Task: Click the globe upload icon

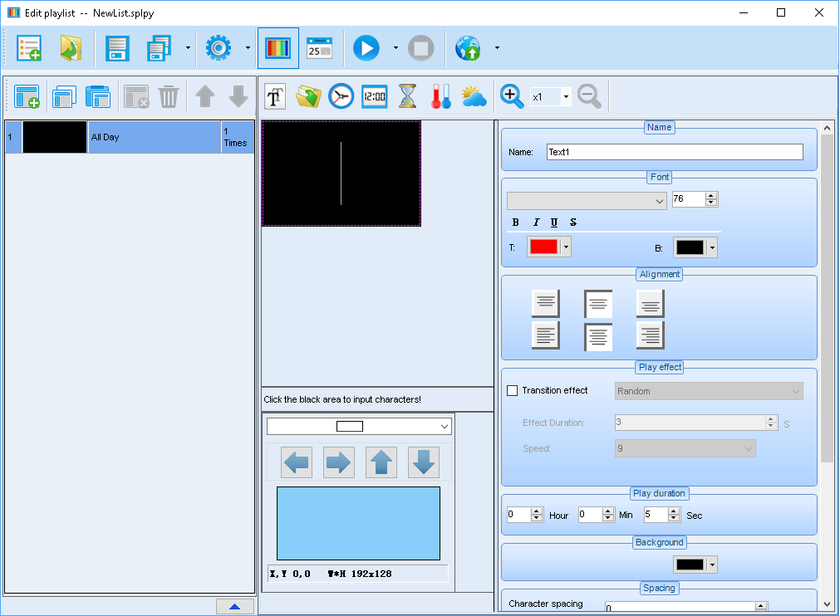Action: (x=469, y=48)
